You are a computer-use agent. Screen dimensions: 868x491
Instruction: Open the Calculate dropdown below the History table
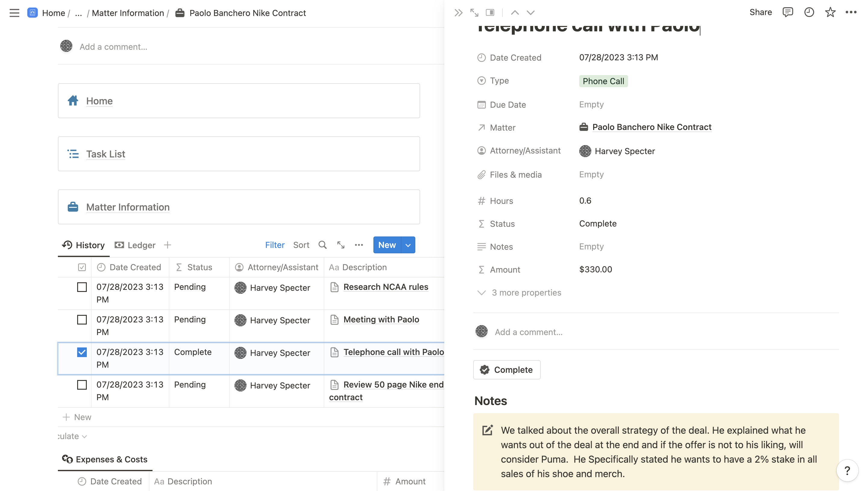tap(72, 436)
